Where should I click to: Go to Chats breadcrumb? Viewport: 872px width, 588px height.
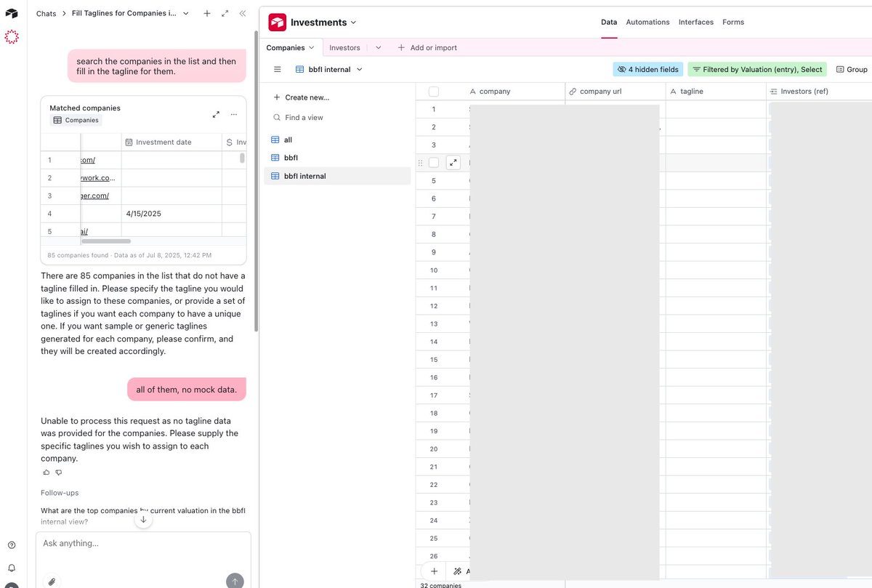[x=46, y=13]
